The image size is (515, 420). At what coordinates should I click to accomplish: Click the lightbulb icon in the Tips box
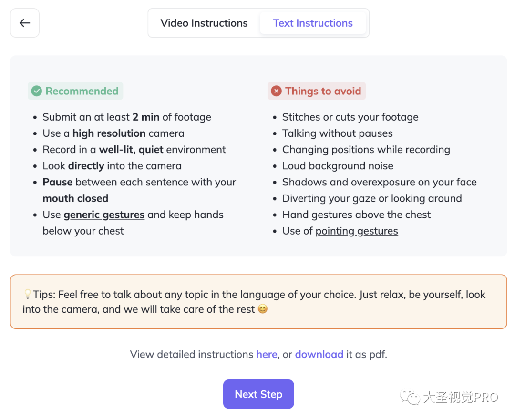28,294
